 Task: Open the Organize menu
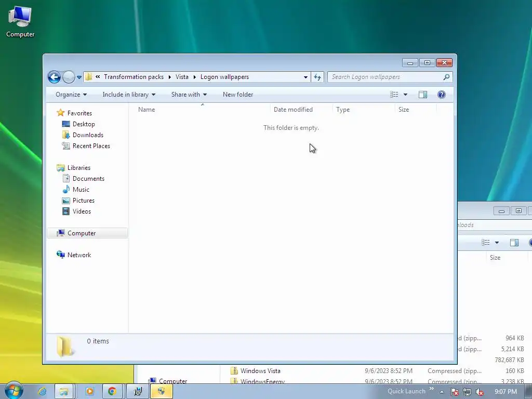click(x=71, y=95)
